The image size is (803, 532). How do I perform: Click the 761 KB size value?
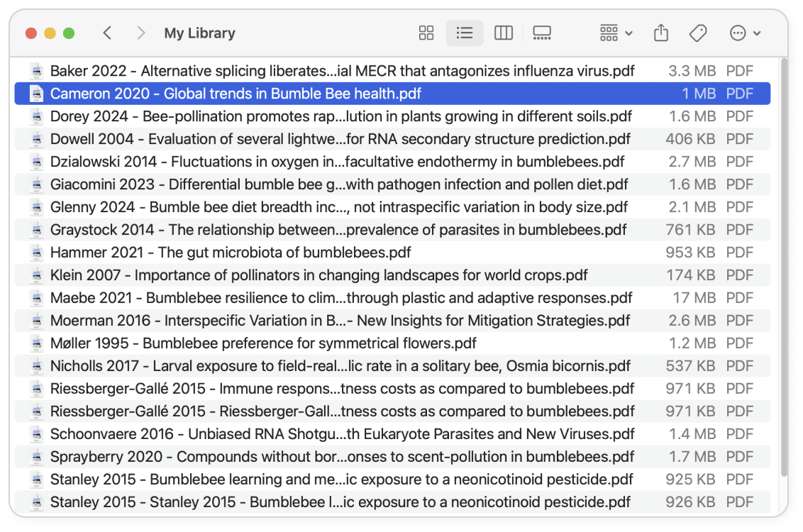[x=690, y=230]
